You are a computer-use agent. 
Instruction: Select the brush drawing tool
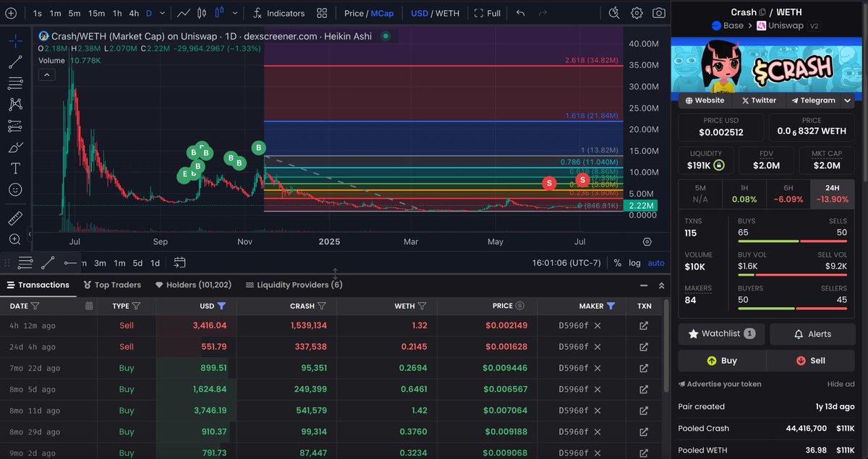(15, 147)
